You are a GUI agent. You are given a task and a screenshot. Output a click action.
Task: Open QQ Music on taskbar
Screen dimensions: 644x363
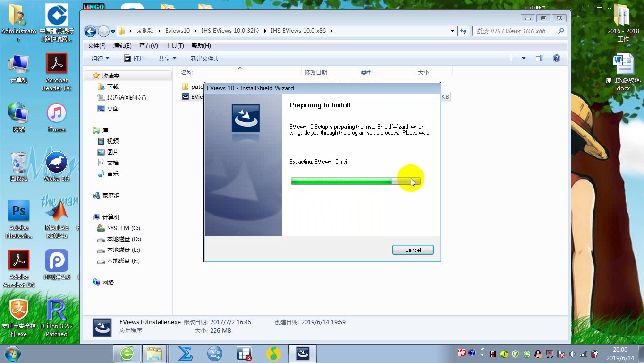[273, 354]
